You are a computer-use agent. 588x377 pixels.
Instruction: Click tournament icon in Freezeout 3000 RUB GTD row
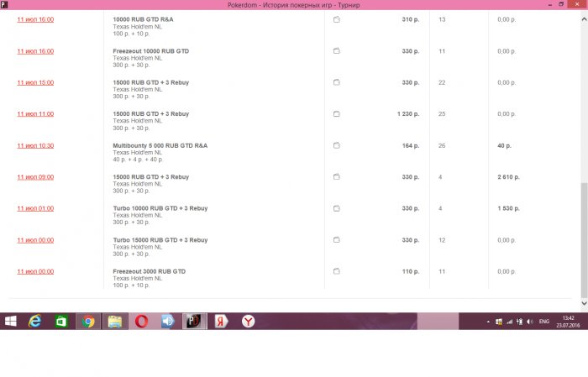tap(336, 271)
